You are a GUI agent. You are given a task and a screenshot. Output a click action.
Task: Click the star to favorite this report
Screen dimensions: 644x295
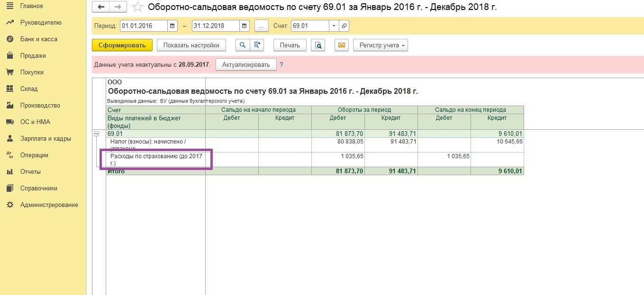(136, 7)
